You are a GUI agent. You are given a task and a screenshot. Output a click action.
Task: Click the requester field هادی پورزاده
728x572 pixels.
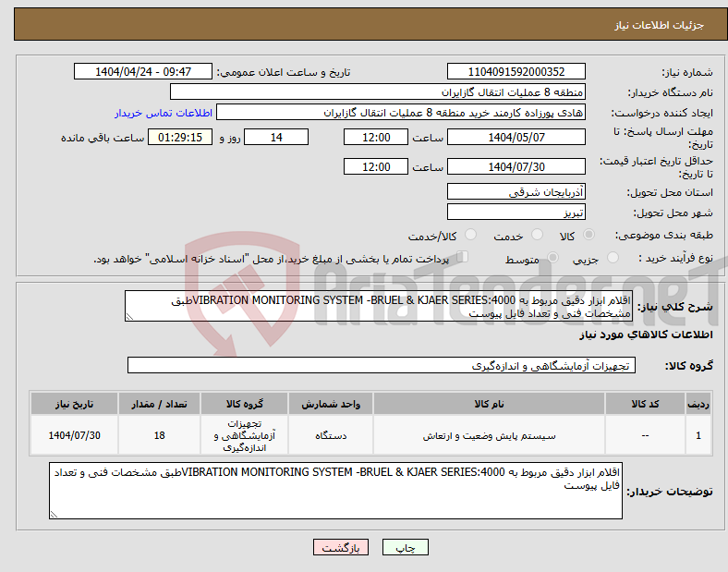(x=401, y=113)
